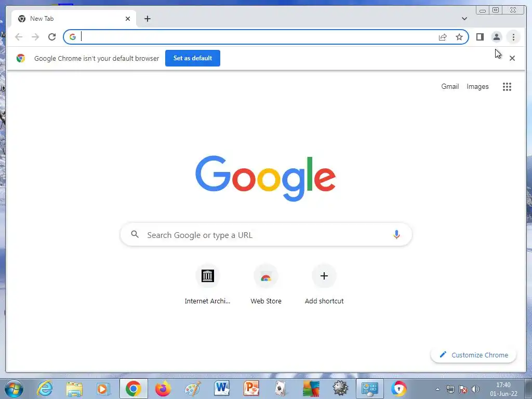Viewport: 532px width, 399px height.
Task: Click the Google icon in the address bar
Action: coord(73,37)
